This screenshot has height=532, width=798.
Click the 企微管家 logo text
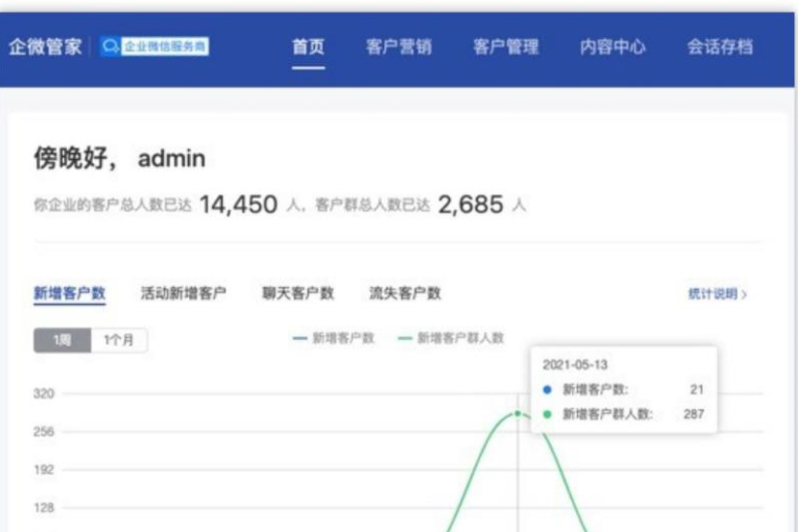click(45, 47)
